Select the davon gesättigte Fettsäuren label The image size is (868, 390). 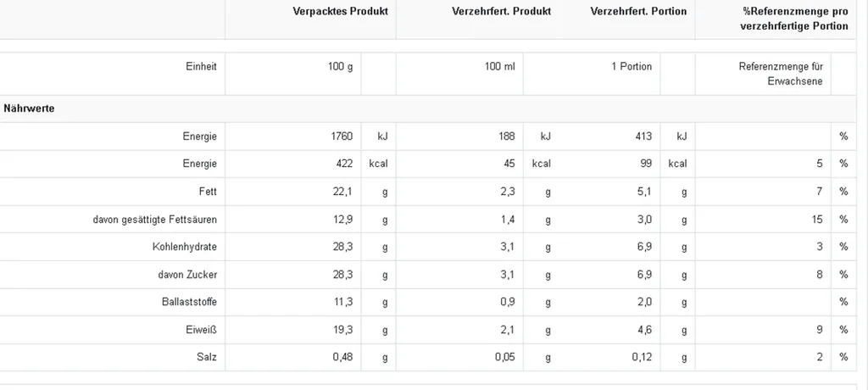[x=155, y=220]
